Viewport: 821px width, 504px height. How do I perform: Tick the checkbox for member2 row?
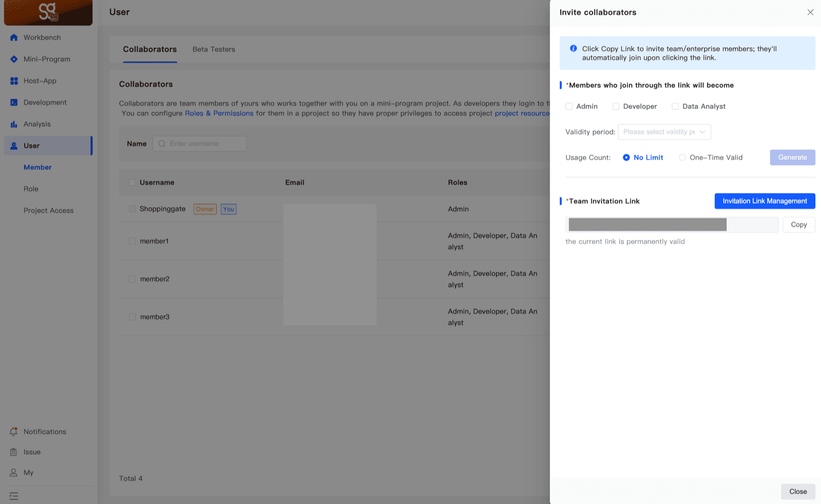tap(132, 279)
